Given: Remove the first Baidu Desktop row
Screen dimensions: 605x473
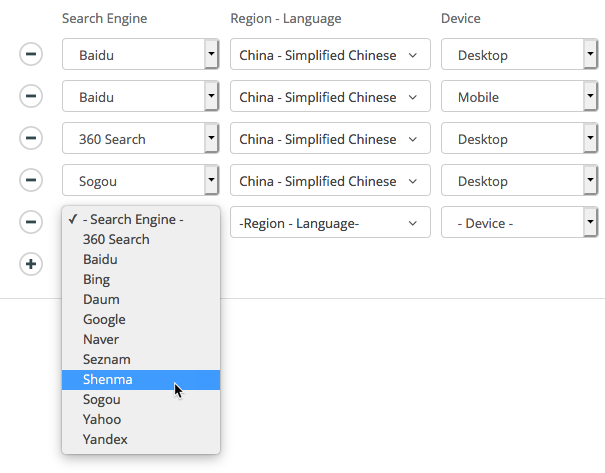Looking at the screenshot, I should coord(31,54).
